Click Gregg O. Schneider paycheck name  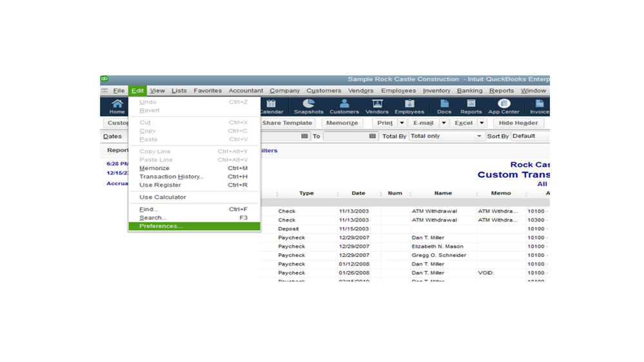(439, 255)
